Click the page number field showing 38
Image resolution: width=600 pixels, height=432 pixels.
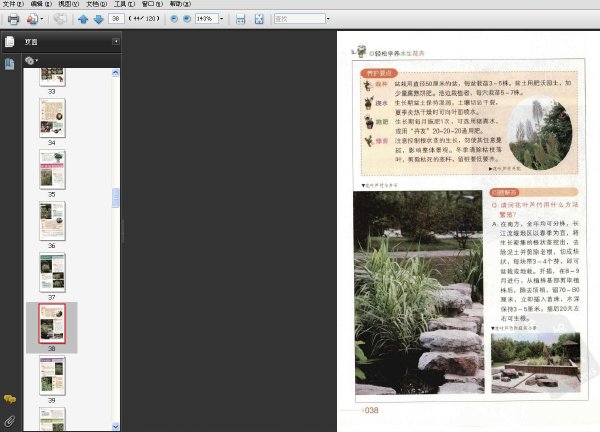click(116, 18)
